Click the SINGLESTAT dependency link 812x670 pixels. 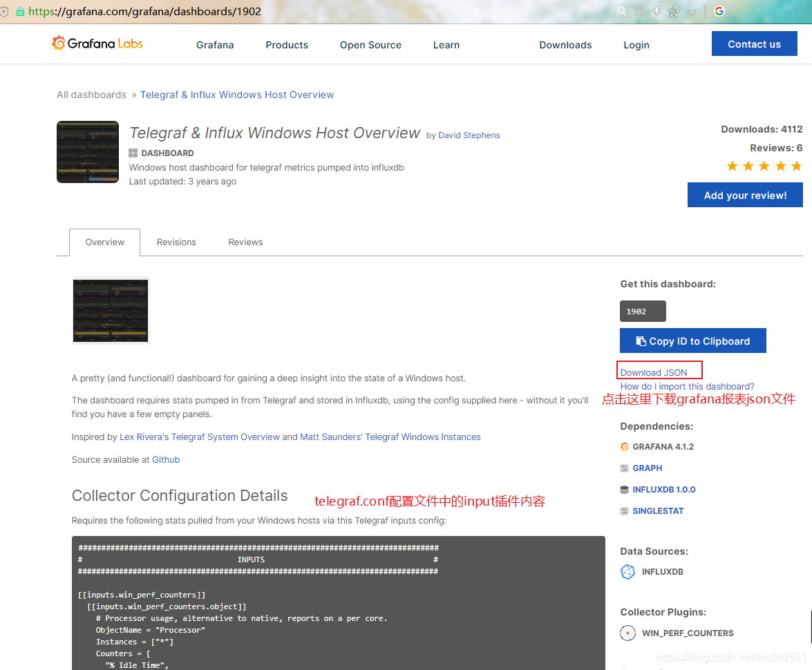coord(658,511)
